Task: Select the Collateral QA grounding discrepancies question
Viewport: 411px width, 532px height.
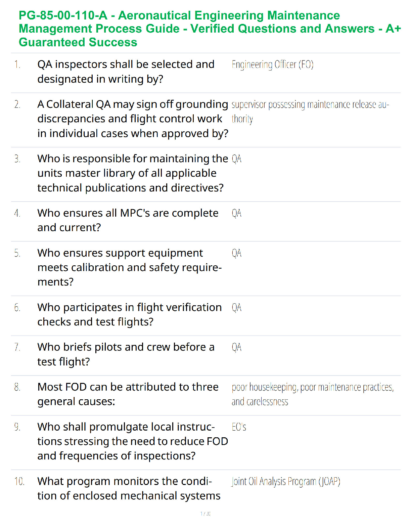Action: point(133,119)
